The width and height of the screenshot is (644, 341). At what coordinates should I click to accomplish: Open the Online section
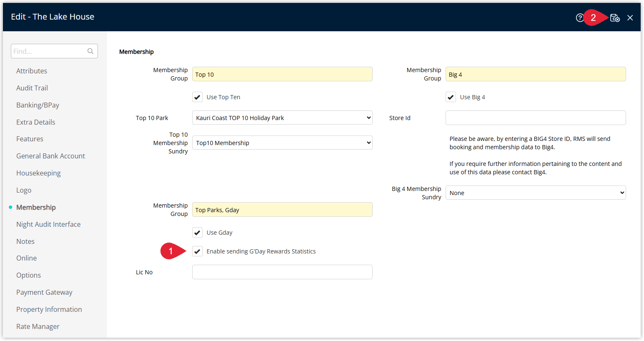pos(26,258)
